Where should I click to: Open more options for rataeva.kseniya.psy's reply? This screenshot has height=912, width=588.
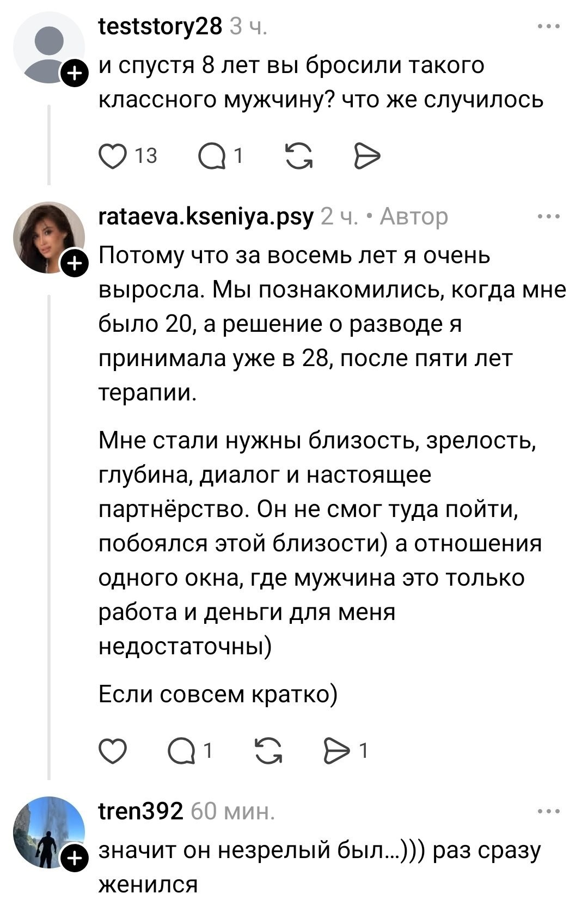548,217
